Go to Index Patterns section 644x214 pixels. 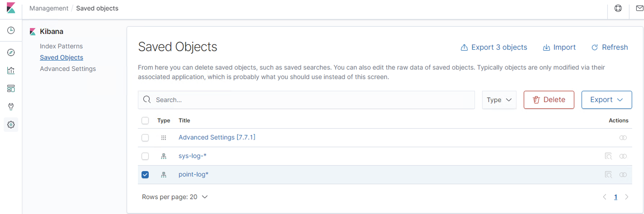61,46
